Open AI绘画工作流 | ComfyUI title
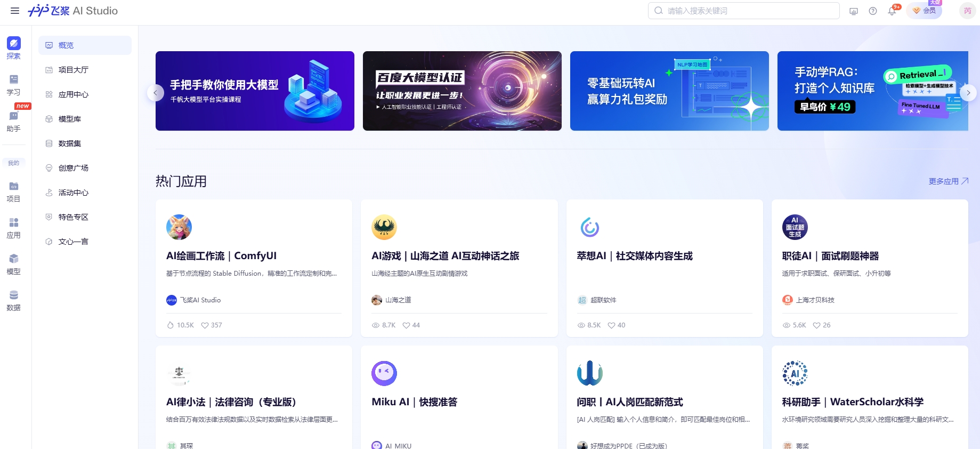Screen dimensions: 980x449 [221, 256]
